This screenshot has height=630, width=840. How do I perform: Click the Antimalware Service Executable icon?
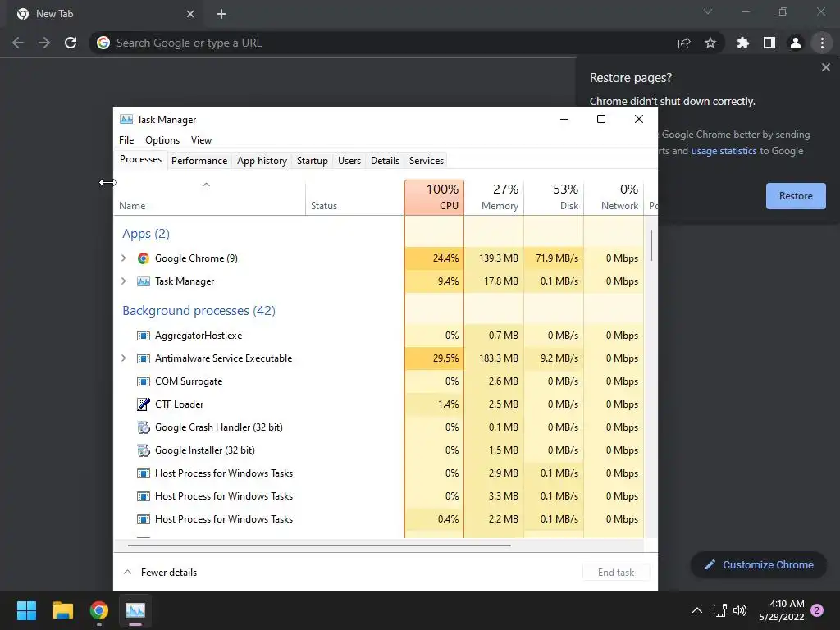(143, 358)
